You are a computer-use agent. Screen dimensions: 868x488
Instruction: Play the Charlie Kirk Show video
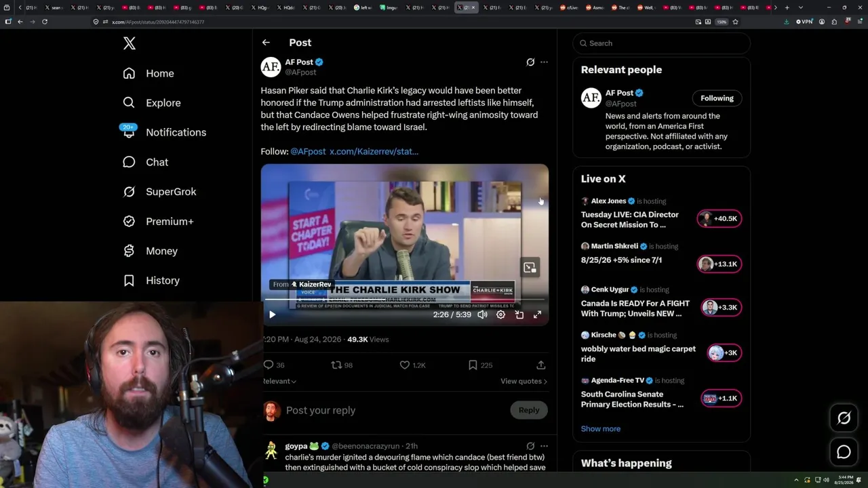tap(273, 314)
